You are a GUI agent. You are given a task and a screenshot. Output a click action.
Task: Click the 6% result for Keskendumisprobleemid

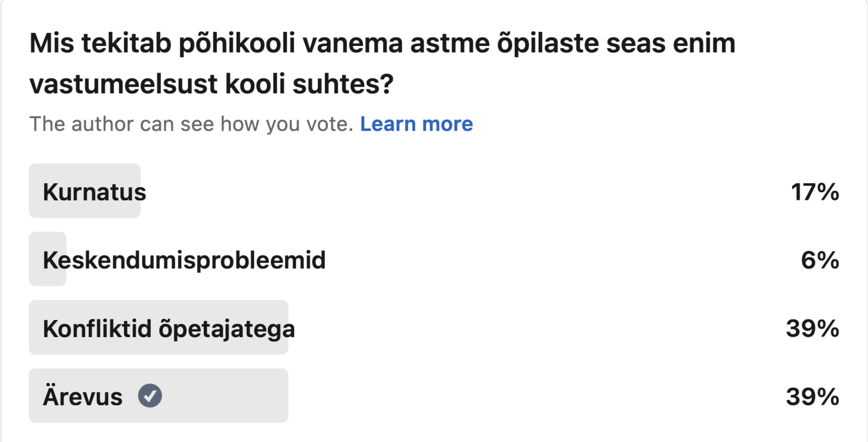point(820,260)
